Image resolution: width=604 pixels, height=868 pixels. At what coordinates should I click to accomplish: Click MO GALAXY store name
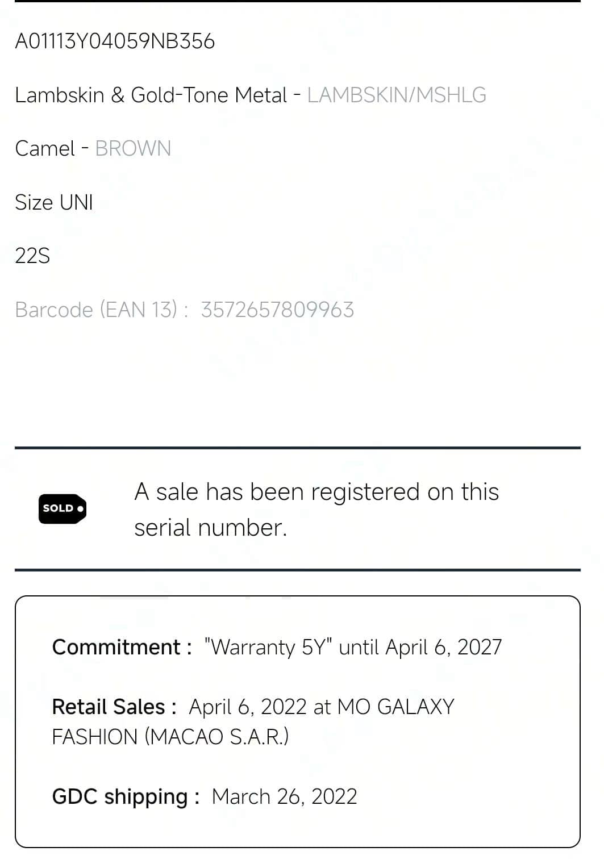click(x=395, y=707)
